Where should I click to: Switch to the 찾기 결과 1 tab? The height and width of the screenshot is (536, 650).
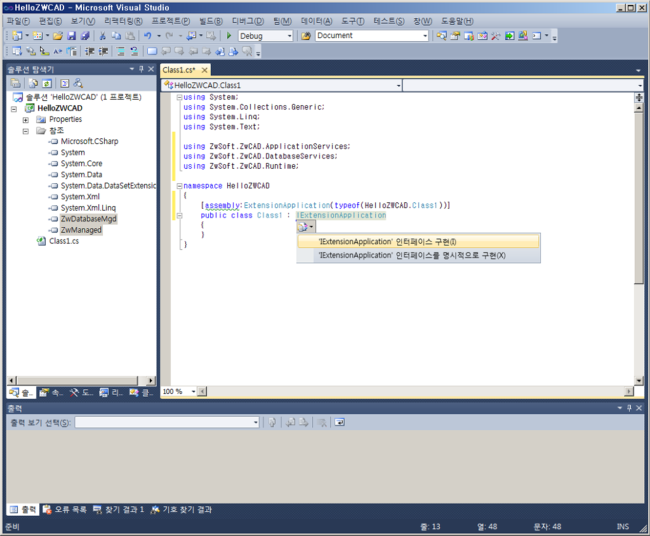pyautogui.click(x=118, y=509)
